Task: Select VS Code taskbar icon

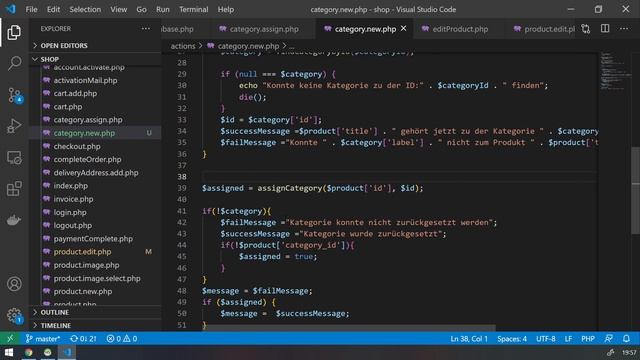Action: pos(67,352)
